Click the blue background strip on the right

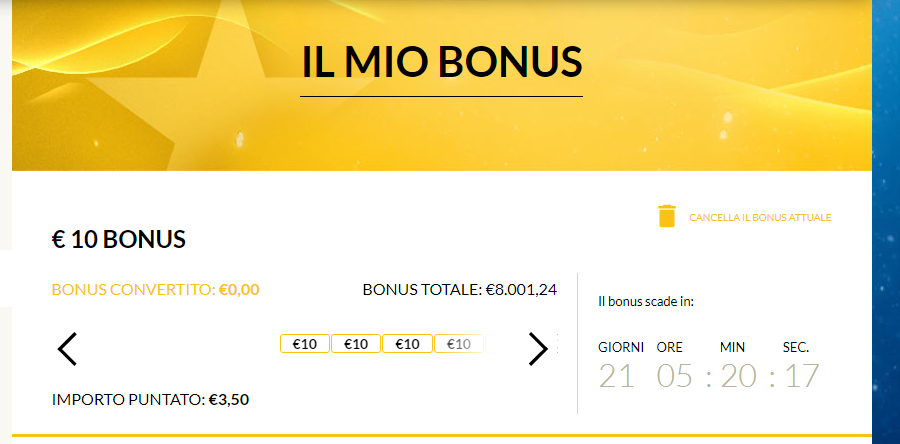click(x=886, y=222)
